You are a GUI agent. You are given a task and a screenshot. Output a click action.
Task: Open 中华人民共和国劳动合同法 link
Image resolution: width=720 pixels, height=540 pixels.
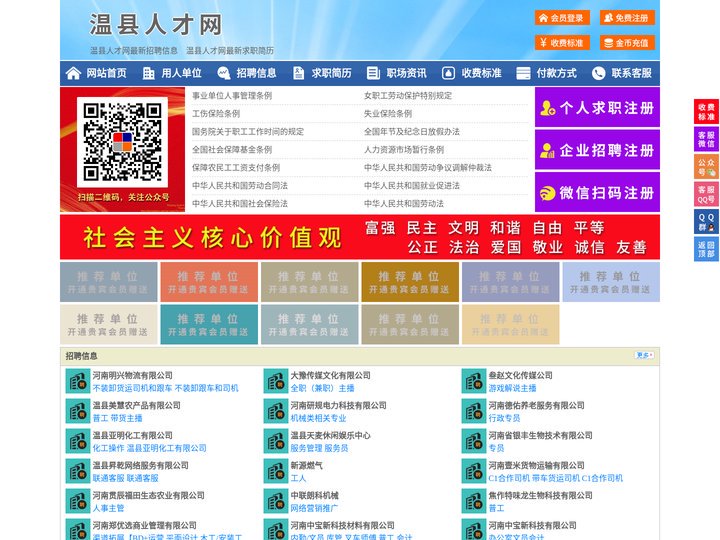click(240, 186)
